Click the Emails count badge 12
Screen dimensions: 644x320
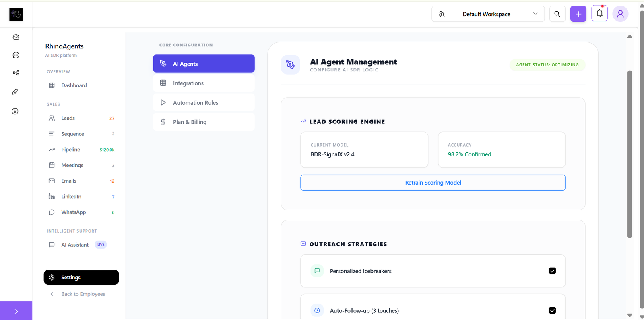point(112,181)
